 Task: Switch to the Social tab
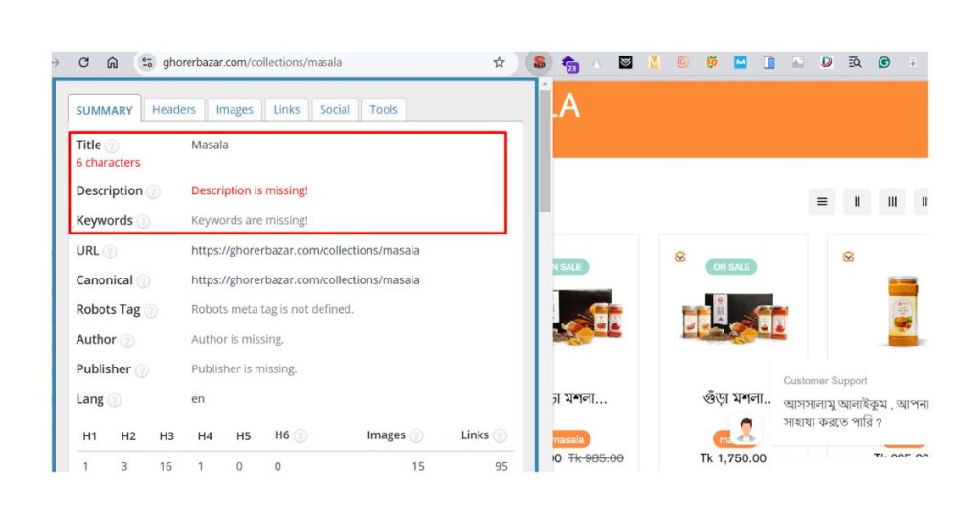coord(334,110)
